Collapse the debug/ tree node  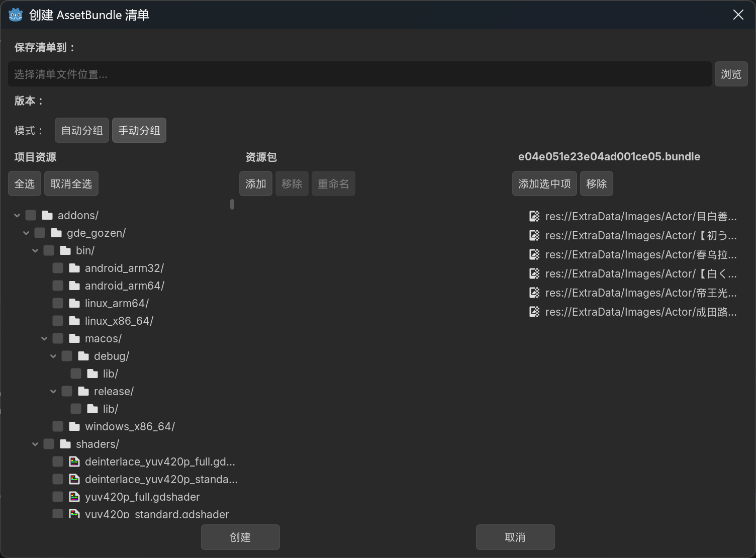pyautogui.click(x=53, y=356)
